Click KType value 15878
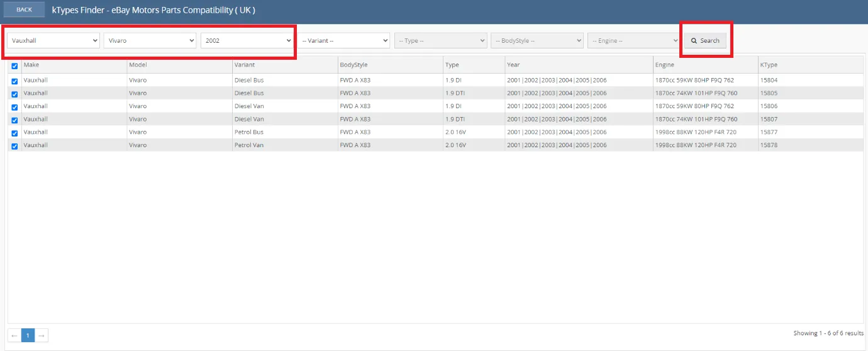This screenshot has height=351, width=868. tap(769, 145)
